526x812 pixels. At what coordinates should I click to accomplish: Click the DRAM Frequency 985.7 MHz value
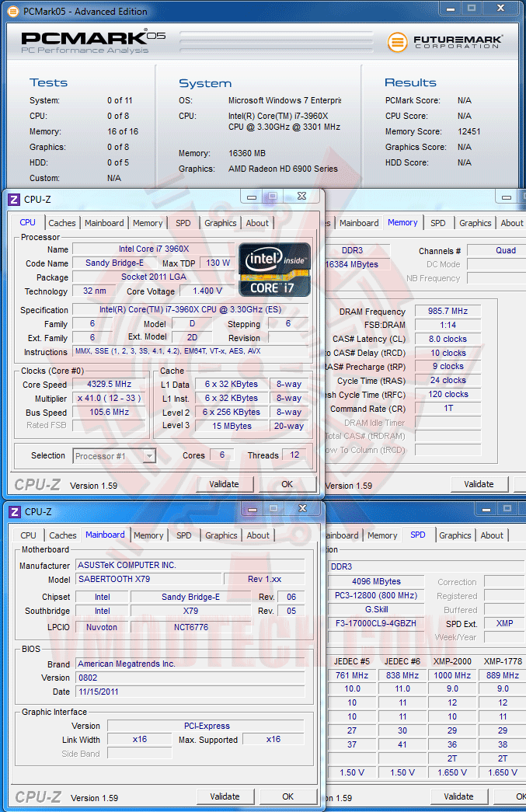448,312
